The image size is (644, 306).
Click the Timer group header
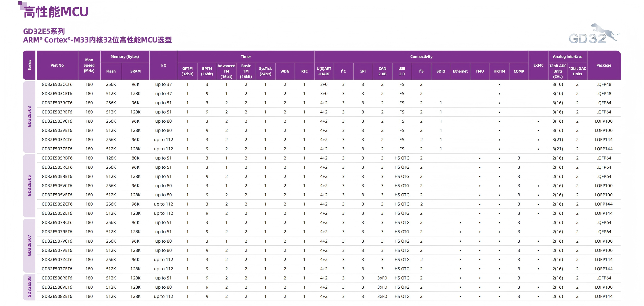click(x=246, y=57)
